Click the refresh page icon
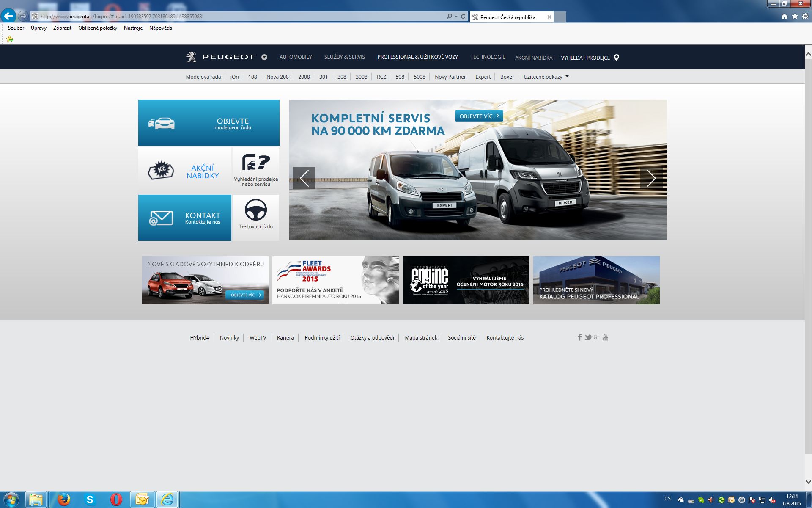Viewport: 812px width, 508px height. pos(463,16)
